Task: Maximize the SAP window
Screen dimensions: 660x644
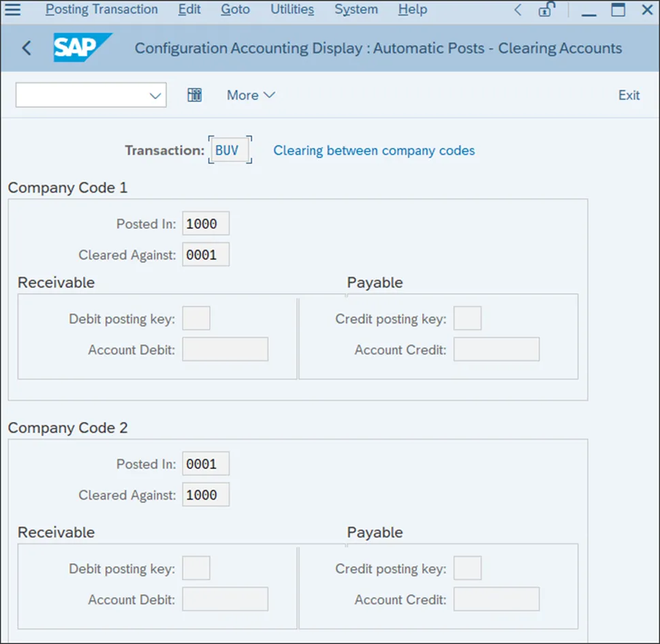Action: point(618,10)
